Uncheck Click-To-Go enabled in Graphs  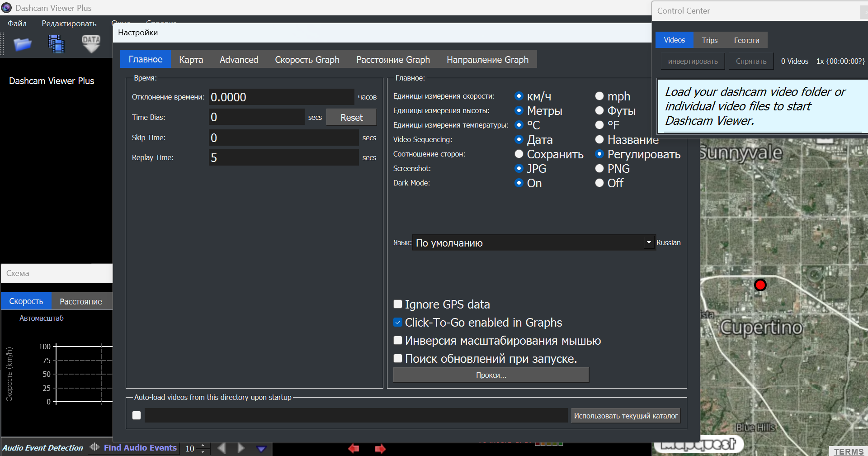point(398,322)
